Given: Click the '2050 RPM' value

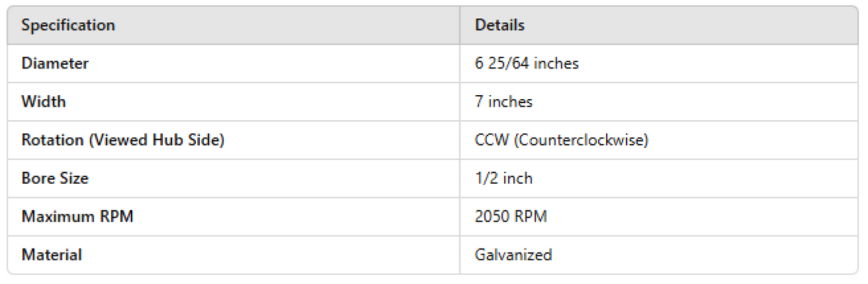Looking at the screenshot, I should pos(511,216).
